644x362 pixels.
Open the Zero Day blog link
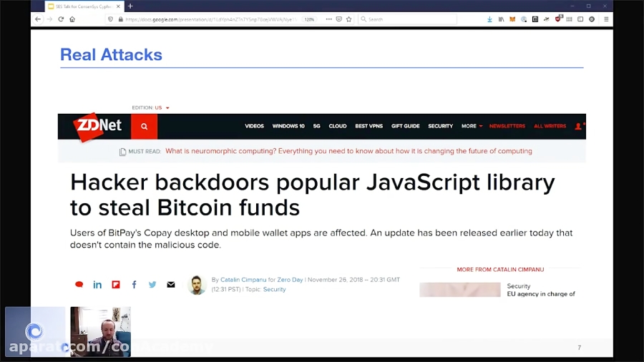[x=290, y=280]
